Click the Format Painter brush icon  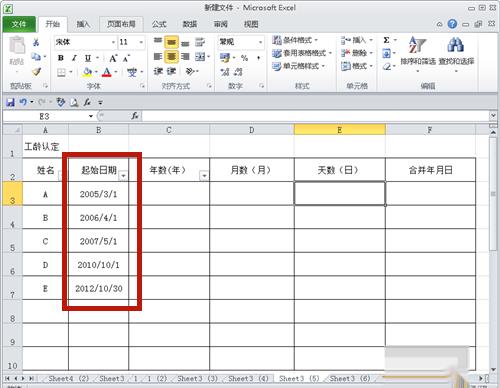click(36, 72)
